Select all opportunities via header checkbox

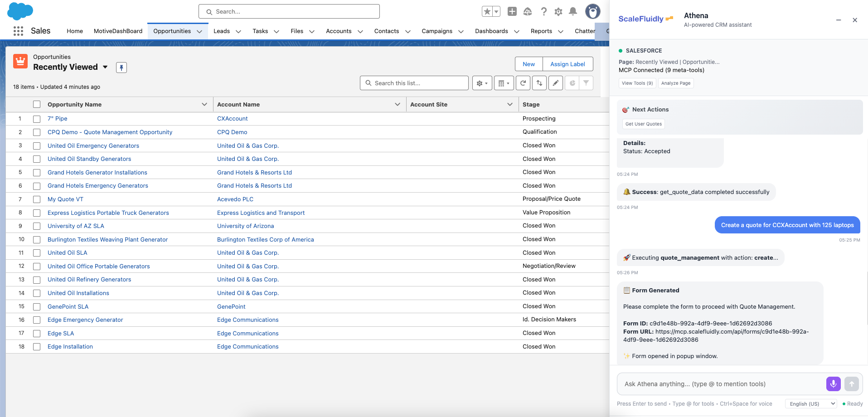coord(36,104)
